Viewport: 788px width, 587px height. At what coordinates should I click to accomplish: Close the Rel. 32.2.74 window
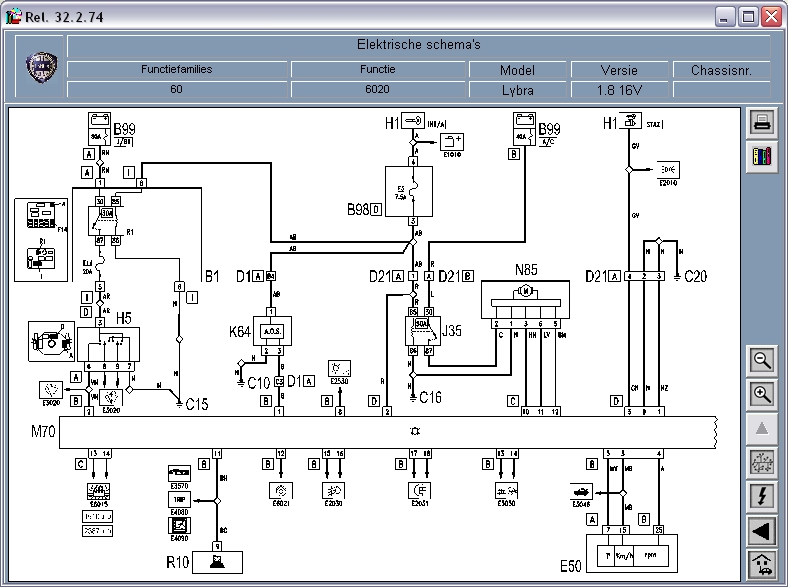pyautogui.click(x=771, y=17)
